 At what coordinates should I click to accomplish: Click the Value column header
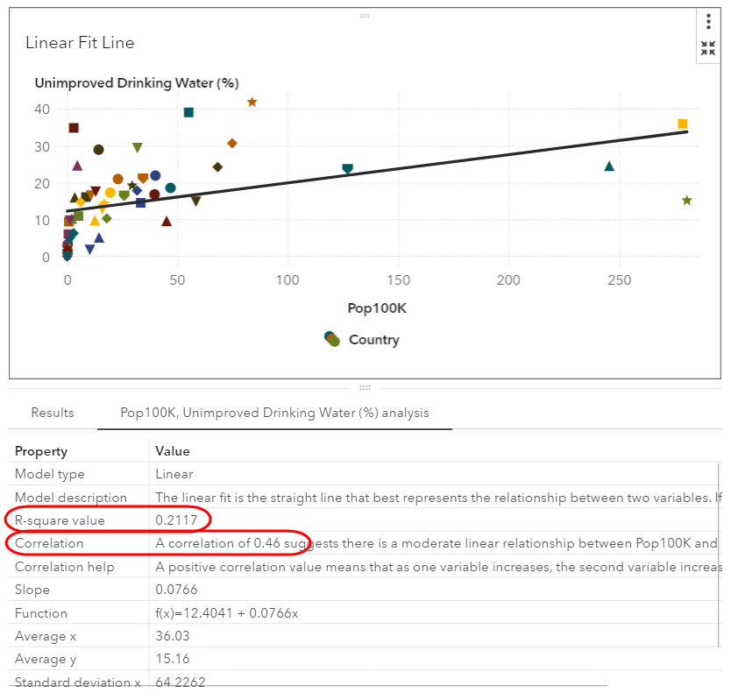tap(173, 451)
